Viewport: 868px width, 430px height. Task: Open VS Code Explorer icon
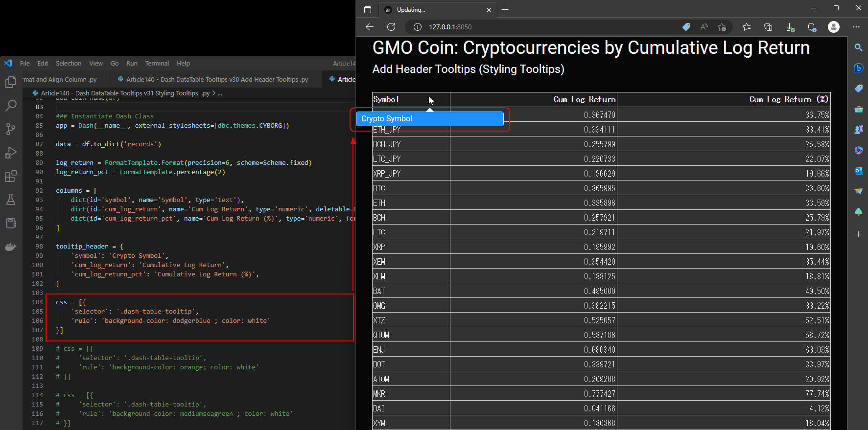10,82
